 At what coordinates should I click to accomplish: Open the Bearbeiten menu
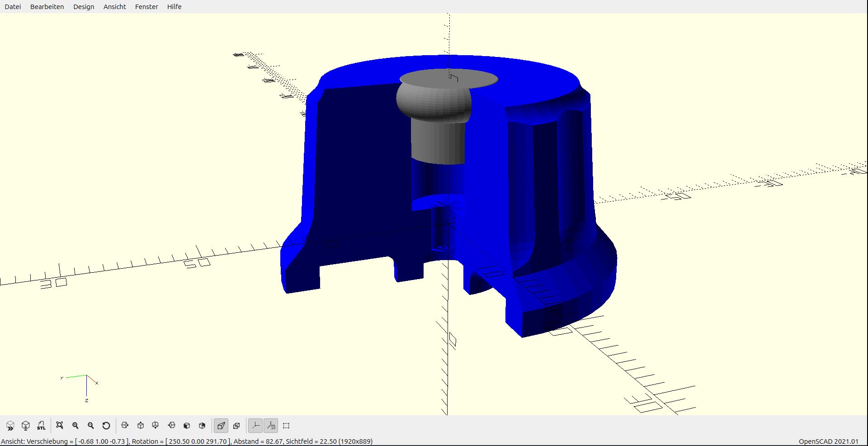tap(47, 7)
